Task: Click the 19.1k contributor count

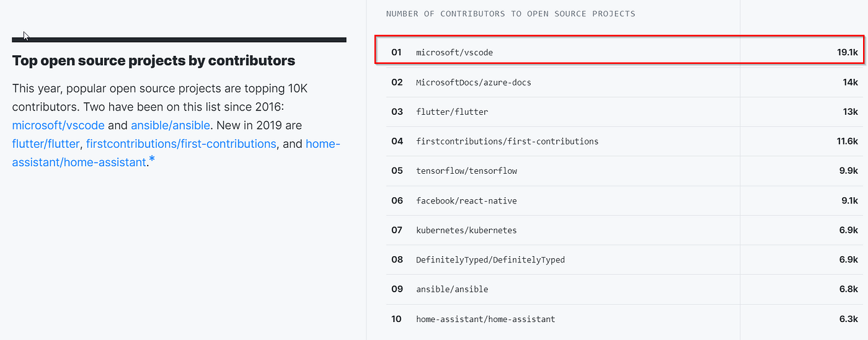Action: pos(848,53)
